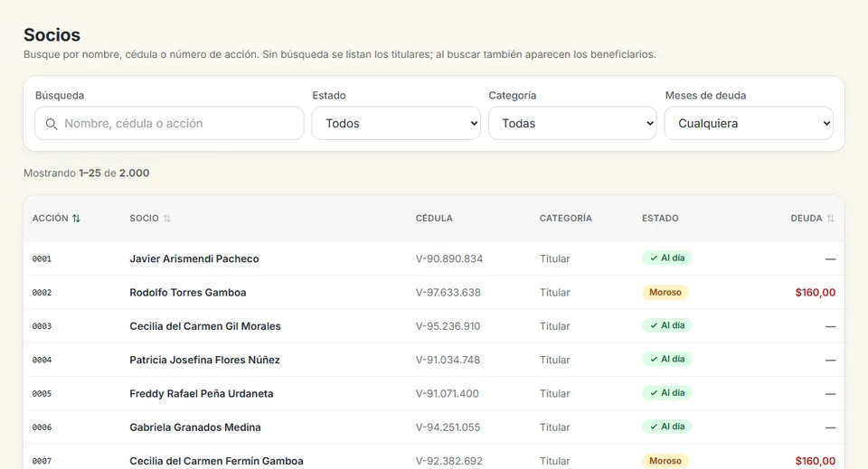Click Titular category in row 0003
Image resolution: width=868 pixels, height=469 pixels.
point(554,326)
